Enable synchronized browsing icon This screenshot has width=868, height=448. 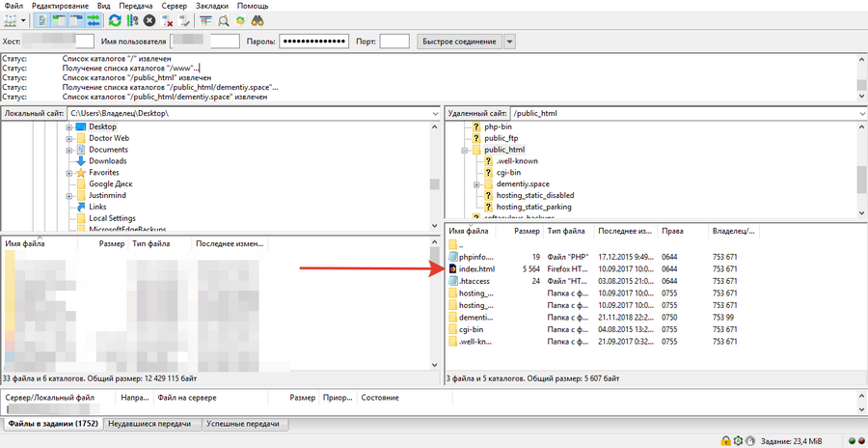[240, 19]
